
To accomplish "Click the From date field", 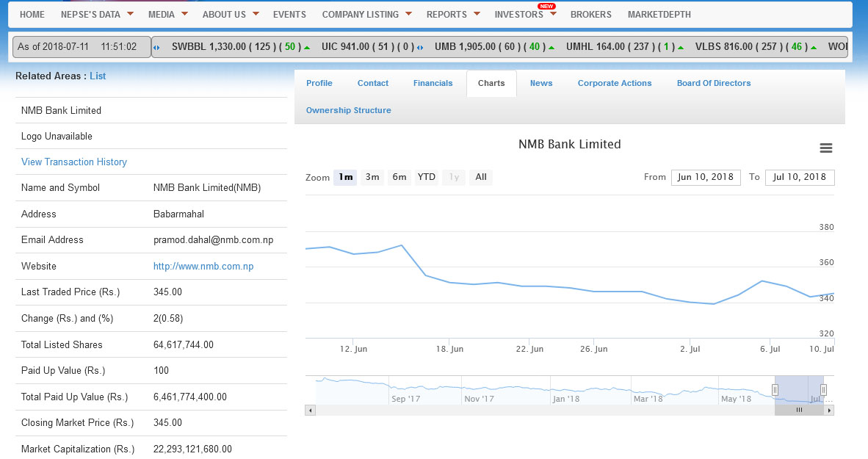I will 706,177.
